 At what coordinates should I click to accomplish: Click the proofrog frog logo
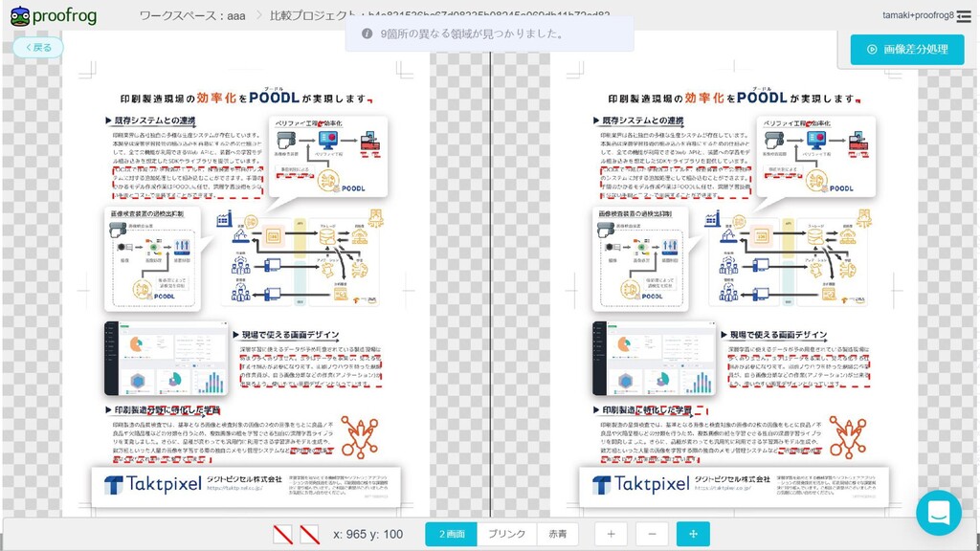tap(20, 16)
